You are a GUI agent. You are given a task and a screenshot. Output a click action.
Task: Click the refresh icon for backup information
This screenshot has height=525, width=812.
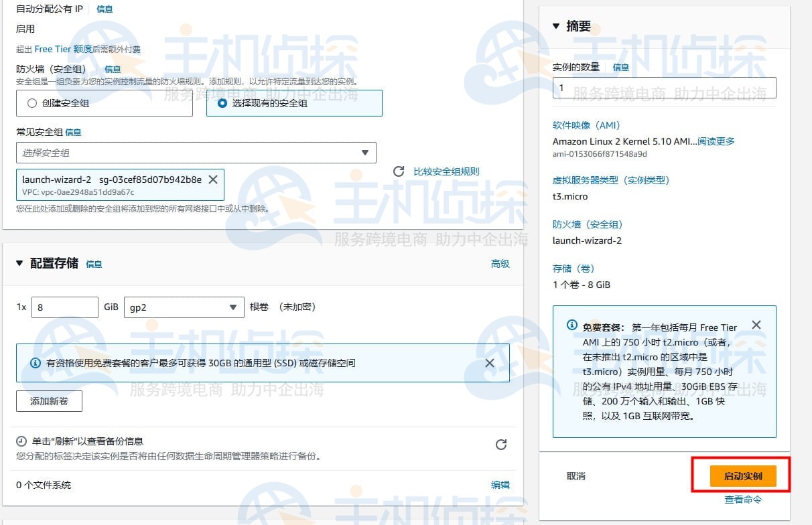(500, 444)
